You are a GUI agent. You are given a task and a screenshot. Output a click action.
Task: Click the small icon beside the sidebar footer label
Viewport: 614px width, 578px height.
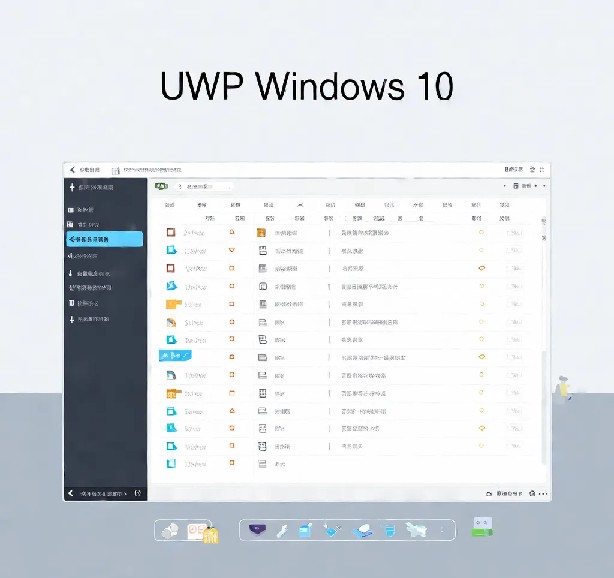click(137, 493)
